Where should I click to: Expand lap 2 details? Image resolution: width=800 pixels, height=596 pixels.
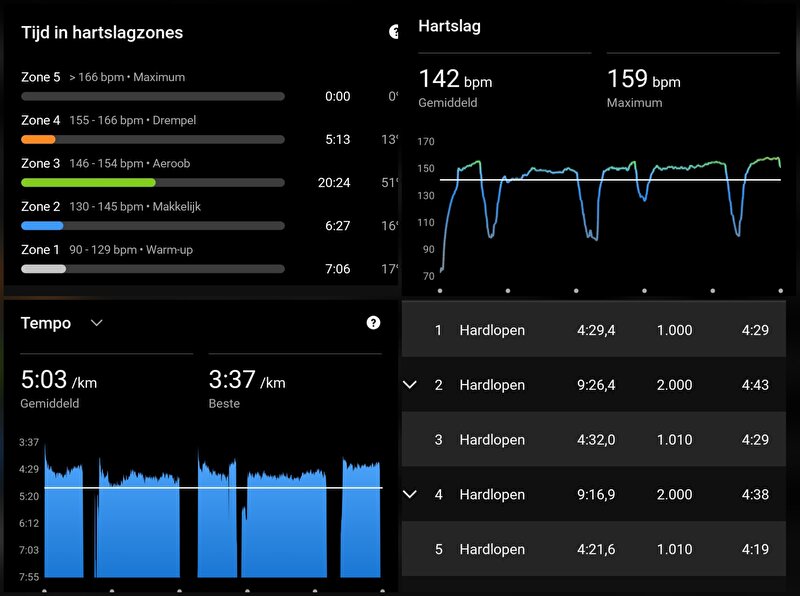coord(409,385)
